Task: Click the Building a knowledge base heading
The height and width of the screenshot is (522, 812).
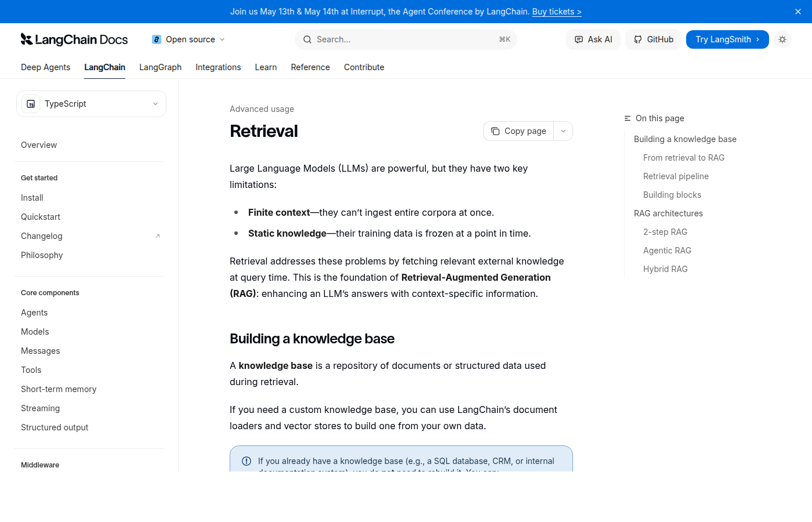Action: tap(312, 339)
